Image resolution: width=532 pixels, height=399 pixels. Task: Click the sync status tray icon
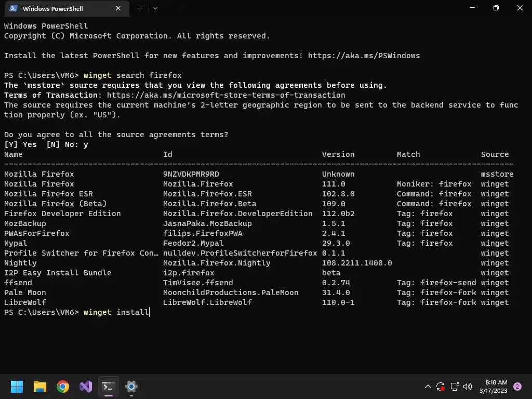coord(441,387)
